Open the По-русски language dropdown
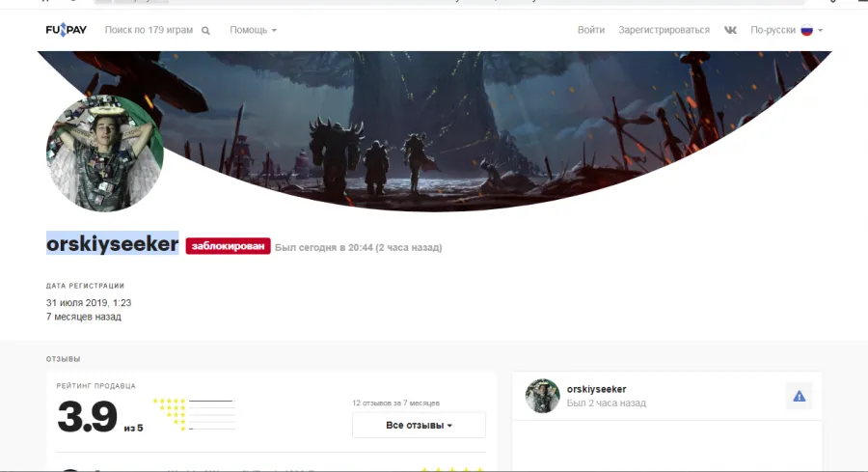The height and width of the screenshot is (472, 868). (x=786, y=30)
